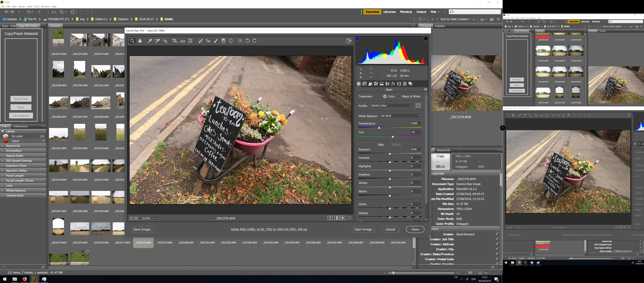This screenshot has width=644, height=283.
Task: Toggle highlight clipping warning on histogram
Action: point(426,38)
